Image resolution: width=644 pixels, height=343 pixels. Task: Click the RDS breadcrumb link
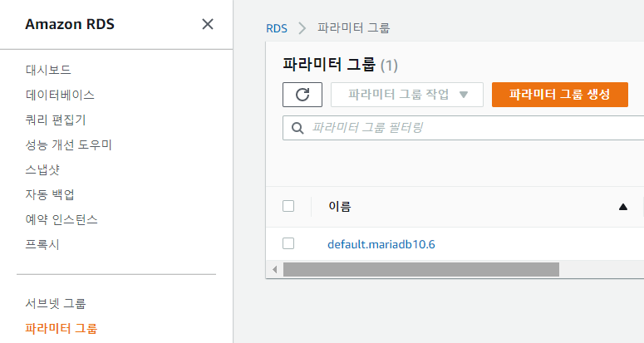point(277,28)
